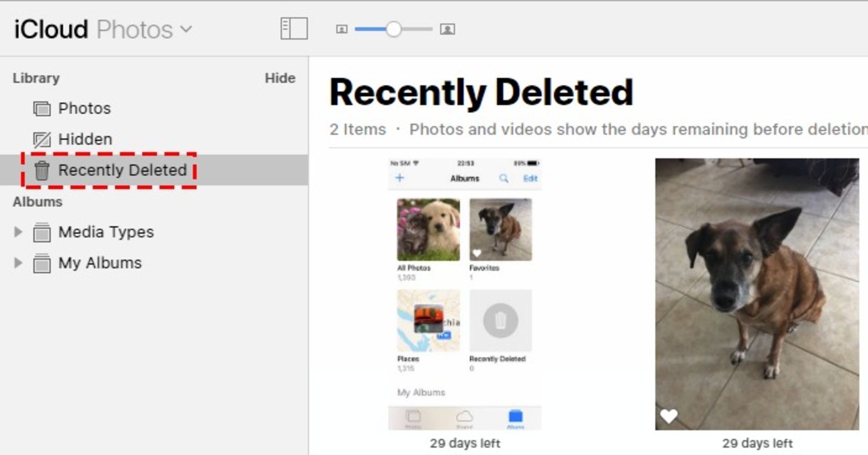Click the Photos library stack icon
The height and width of the screenshot is (455, 868).
coord(42,109)
